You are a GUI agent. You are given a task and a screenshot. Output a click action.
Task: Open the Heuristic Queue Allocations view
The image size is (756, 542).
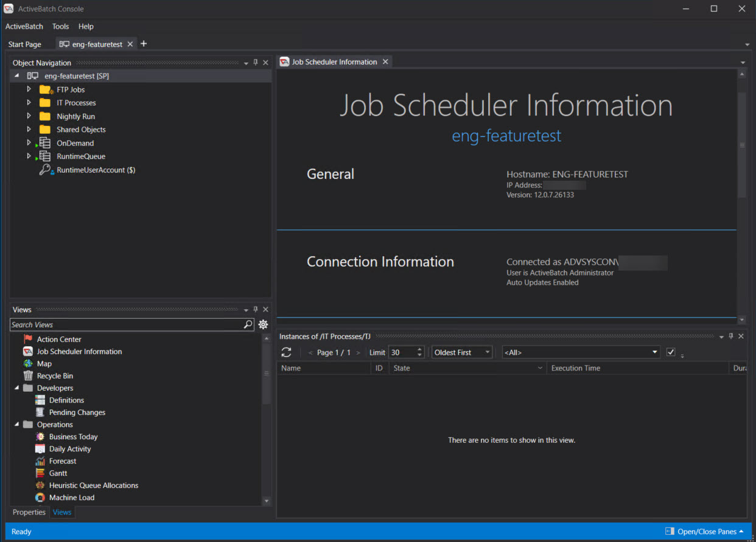[x=93, y=485]
